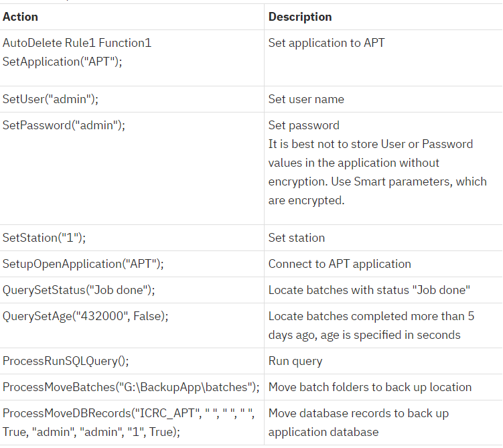Click the "Set application to APT" description
The width and height of the screenshot is (503, 448).
[x=326, y=43]
